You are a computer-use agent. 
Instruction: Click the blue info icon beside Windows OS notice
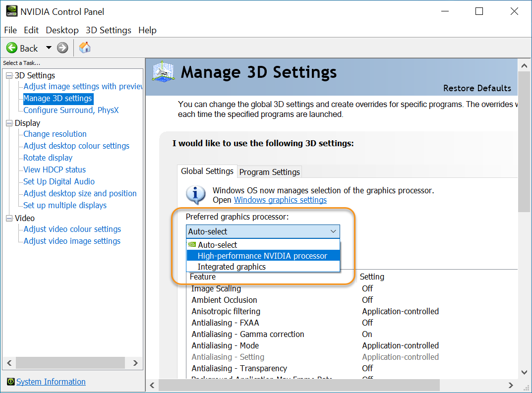195,195
